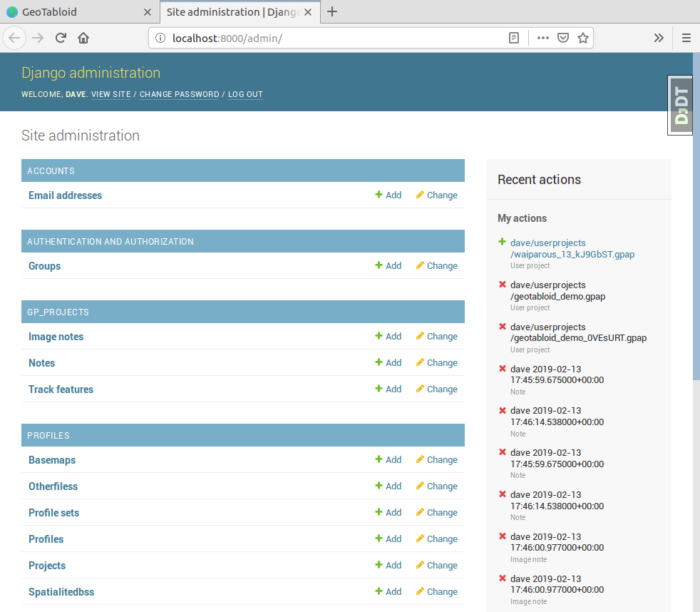Open the PROFILES section header
Image resolution: width=700 pixels, height=612 pixels.
[x=48, y=436]
